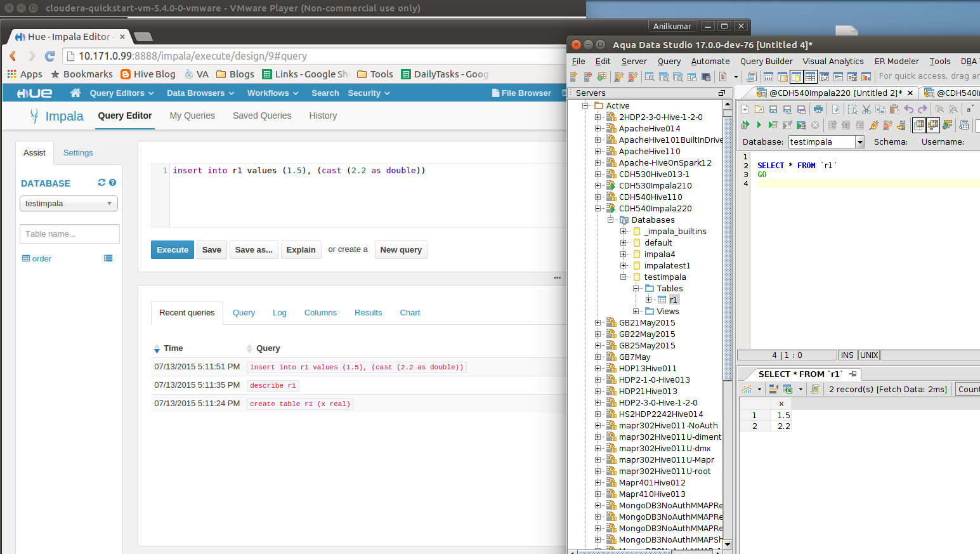The image size is (980, 554).
Task: Click the Explain button in Hue
Action: point(301,249)
